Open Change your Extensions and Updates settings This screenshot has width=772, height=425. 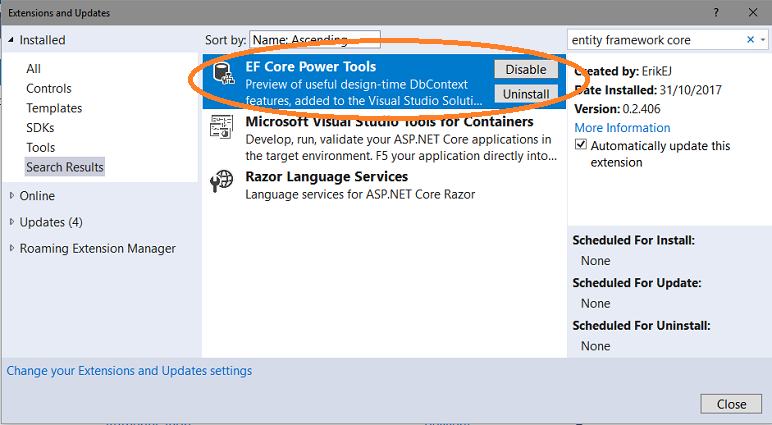coord(129,370)
